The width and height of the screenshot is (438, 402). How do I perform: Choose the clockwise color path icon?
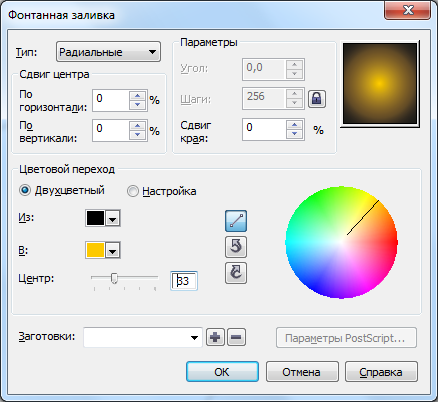pos(236,273)
